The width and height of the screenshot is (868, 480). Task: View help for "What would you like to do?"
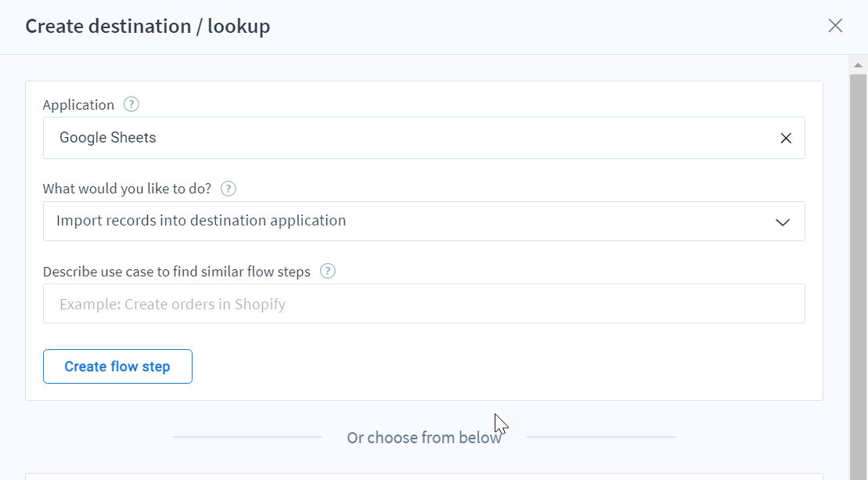(x=228, y=188)
